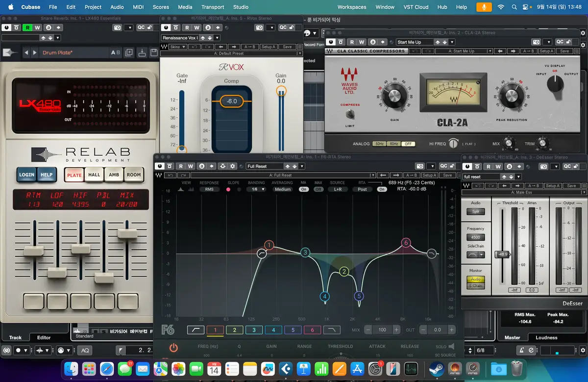Select the low-cut filter band in F6
588x382 pixels.
click(196, 330)
